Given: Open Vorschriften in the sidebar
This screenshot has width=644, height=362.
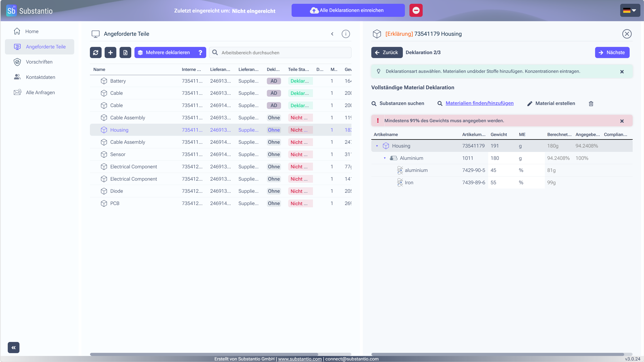Looking at the screenshot, I should [39, 62].
